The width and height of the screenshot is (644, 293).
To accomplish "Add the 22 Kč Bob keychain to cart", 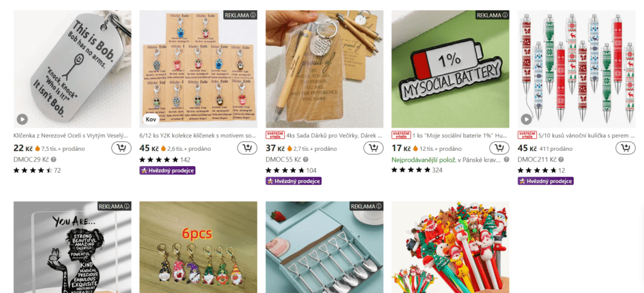I will pyautogui.click(x=121, y=148).
